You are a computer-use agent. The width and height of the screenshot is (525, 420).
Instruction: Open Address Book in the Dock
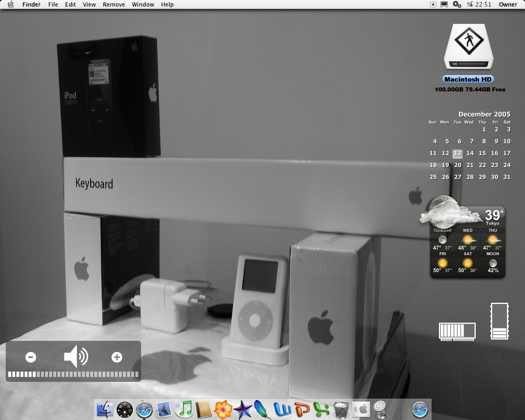pos(203,409)
